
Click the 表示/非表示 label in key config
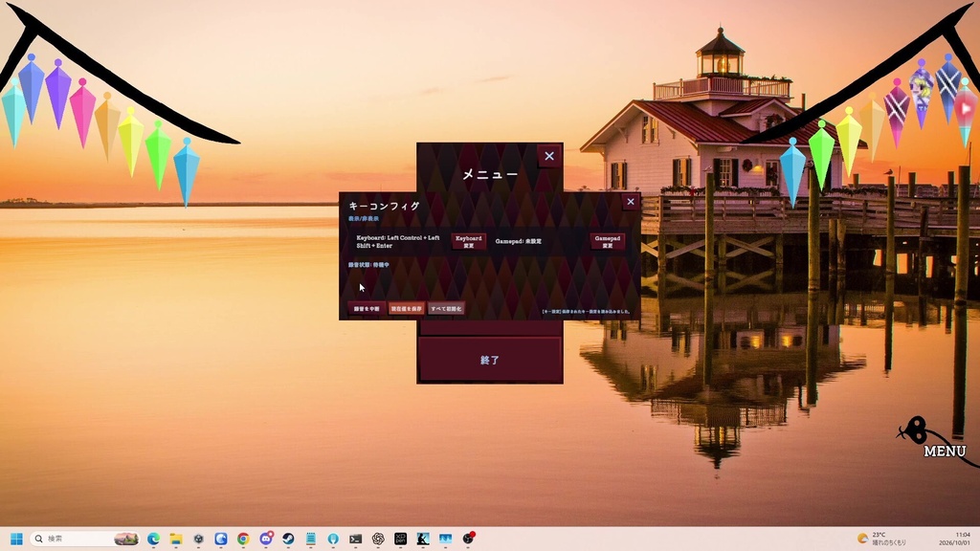click(x=364, y=219)
